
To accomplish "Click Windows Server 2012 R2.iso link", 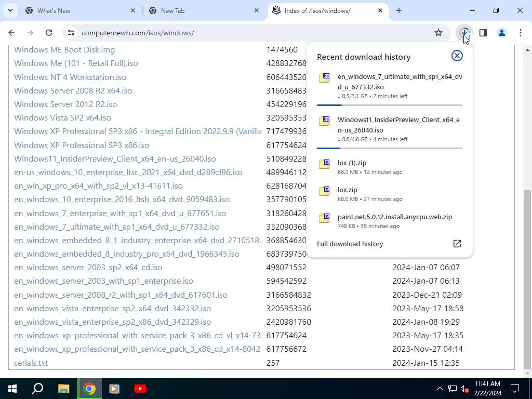I will [x=65, y=104].
